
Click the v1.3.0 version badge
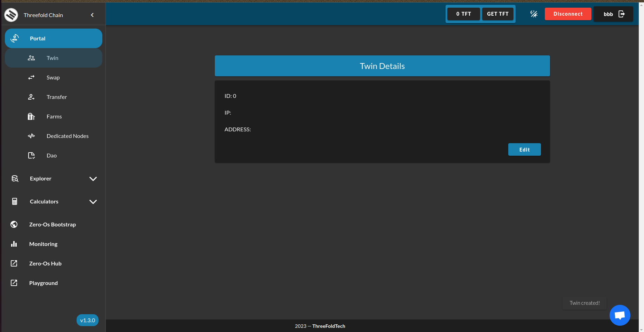87,320
